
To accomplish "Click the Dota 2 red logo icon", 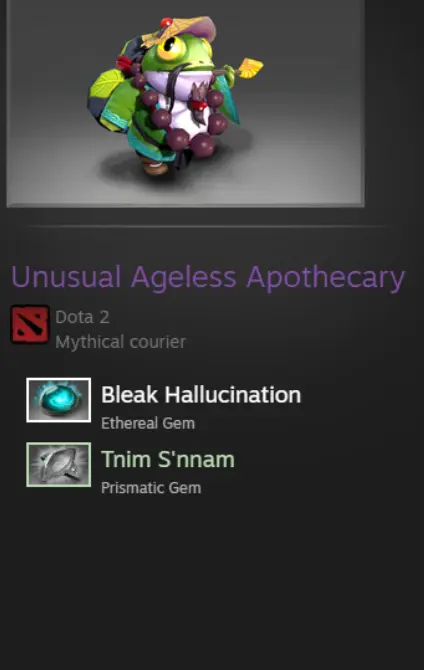I will coord(29,324).
